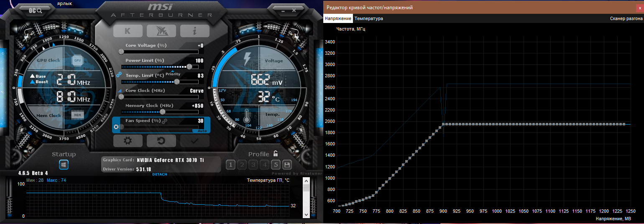Click the Core Clock slider handle
The width and height of the screenshot is (644, 224).
click(121, 97)
